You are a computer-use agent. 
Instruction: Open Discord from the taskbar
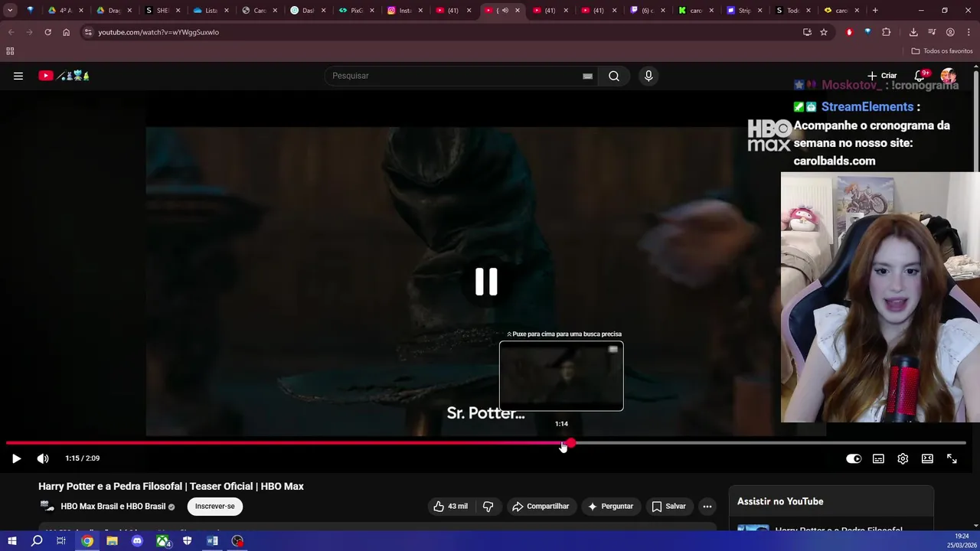click(x=137, y=541)
